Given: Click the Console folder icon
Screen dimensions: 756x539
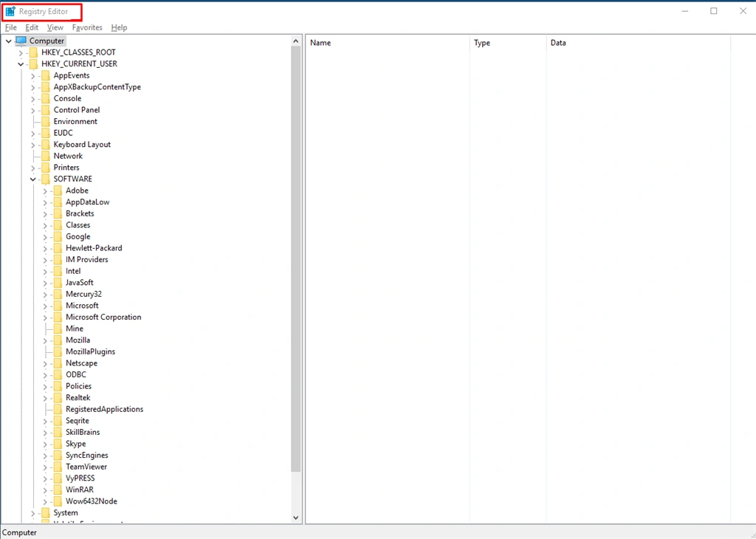Looking at the screenshot, I should click(x=45, y=98).
